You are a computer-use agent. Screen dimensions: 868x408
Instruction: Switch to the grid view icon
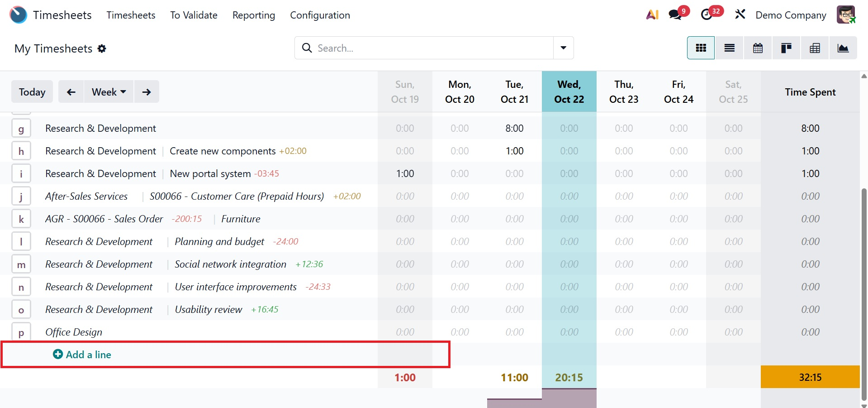tap(701, 48)
